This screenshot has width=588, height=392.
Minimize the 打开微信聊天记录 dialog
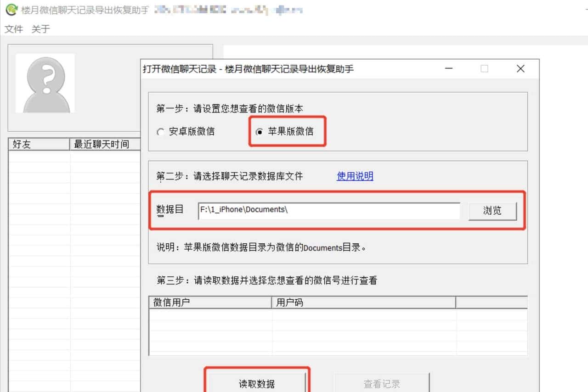[448, 68]
